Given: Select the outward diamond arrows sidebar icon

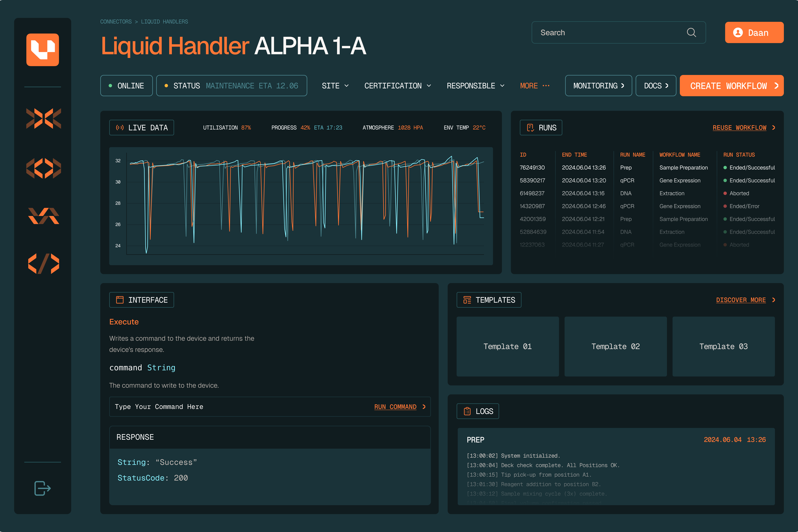Looking at the screenshot, I should [x=43, y=168].
